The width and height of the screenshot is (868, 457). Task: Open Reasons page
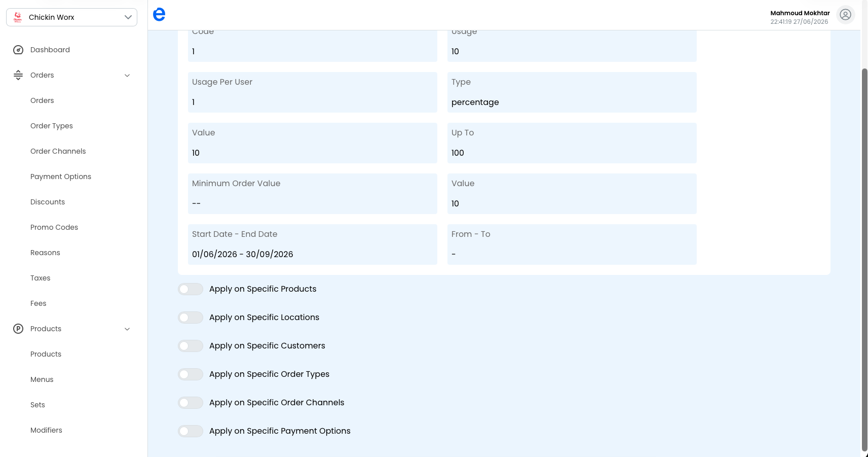tap(45, 253)
